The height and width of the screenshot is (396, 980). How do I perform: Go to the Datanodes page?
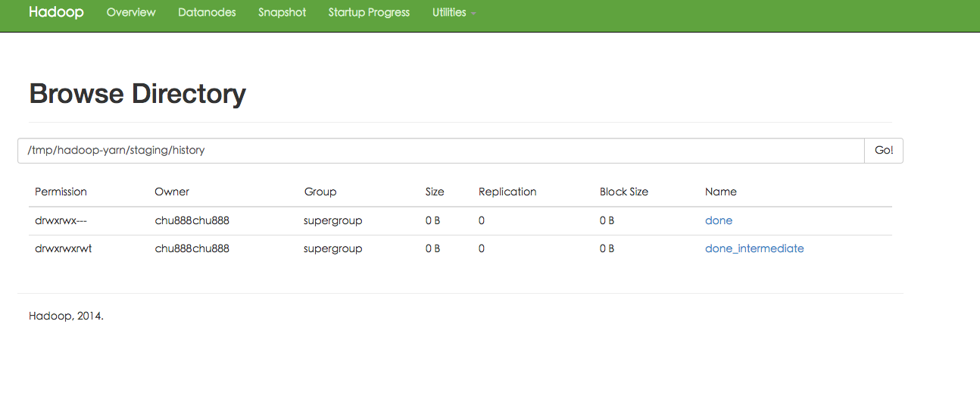pos(207,12)
